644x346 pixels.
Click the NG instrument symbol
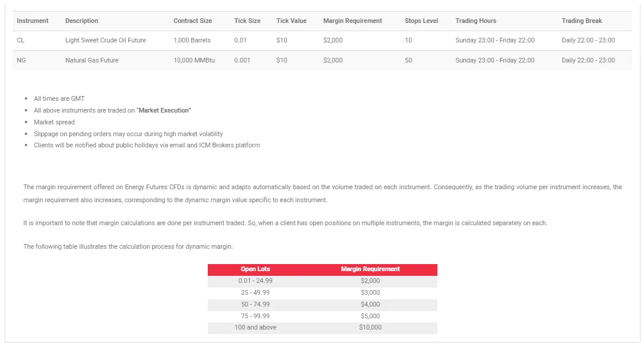coord(21,60)
